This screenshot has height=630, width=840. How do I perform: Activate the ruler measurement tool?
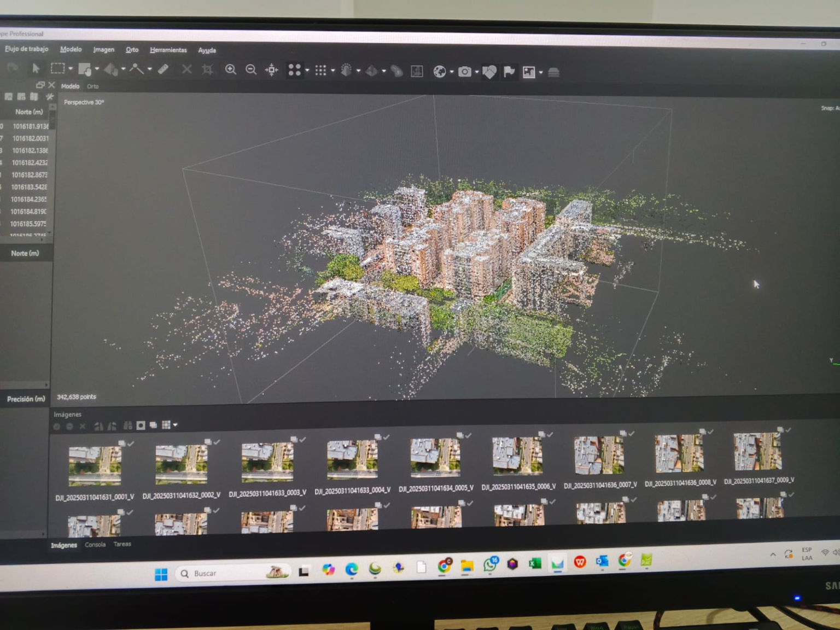(x=162, y=69)
